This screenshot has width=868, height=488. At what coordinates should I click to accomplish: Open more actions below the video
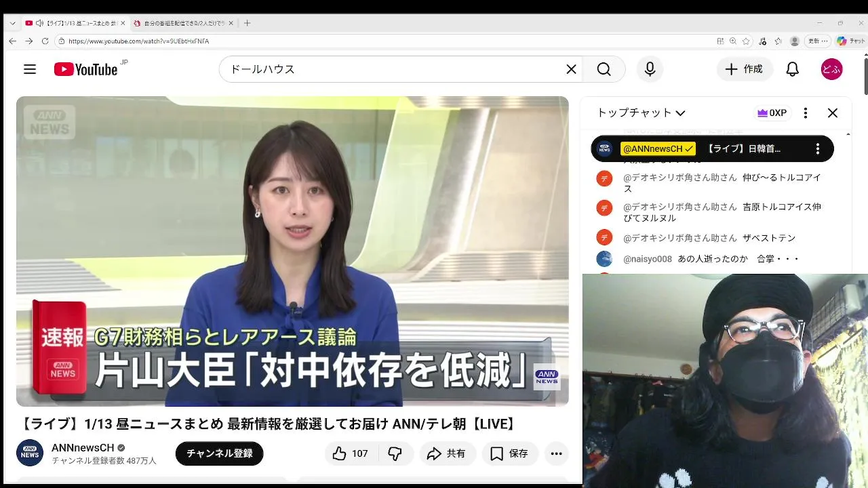557,453
